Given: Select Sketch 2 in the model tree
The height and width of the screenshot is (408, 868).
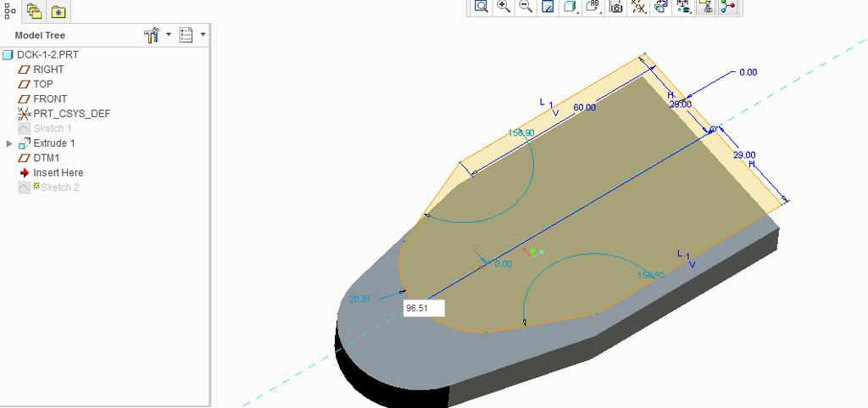Looking at the screenshot, I should 60,187.
